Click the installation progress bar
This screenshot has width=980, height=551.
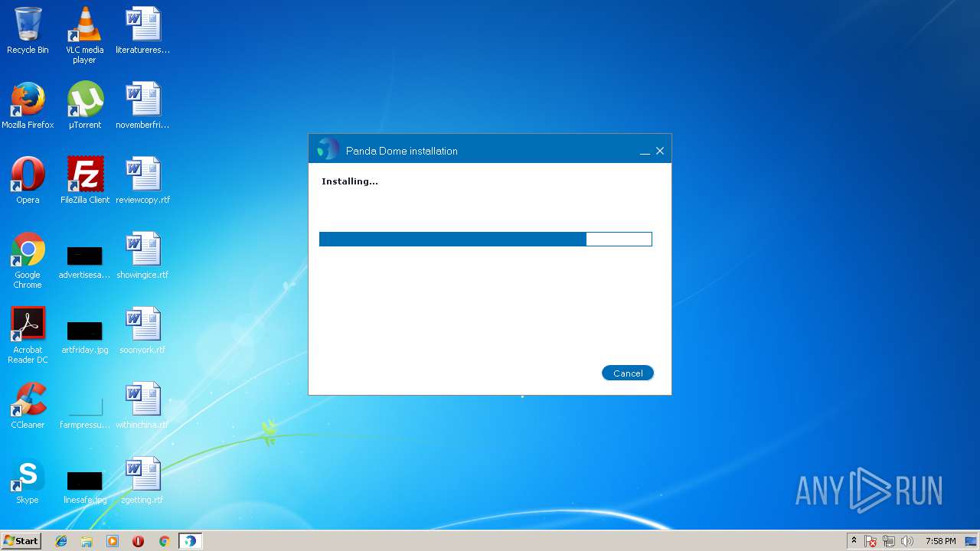click(x=485, y=240)
